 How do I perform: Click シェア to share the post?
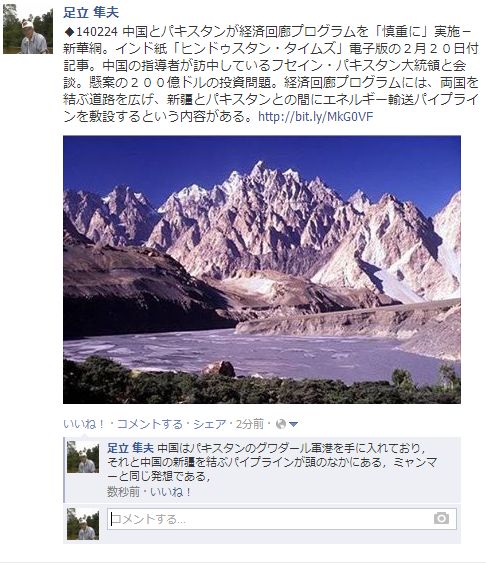coord(210,424)
